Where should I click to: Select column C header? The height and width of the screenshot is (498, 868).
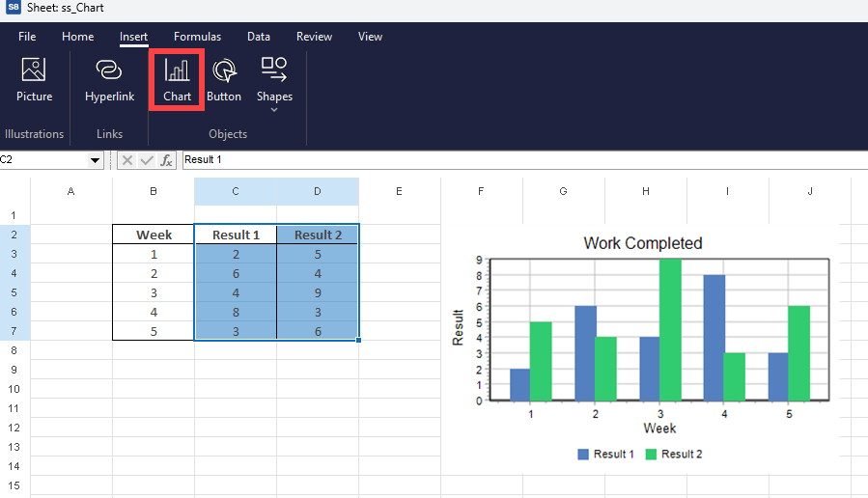click(x=236, y=191)
